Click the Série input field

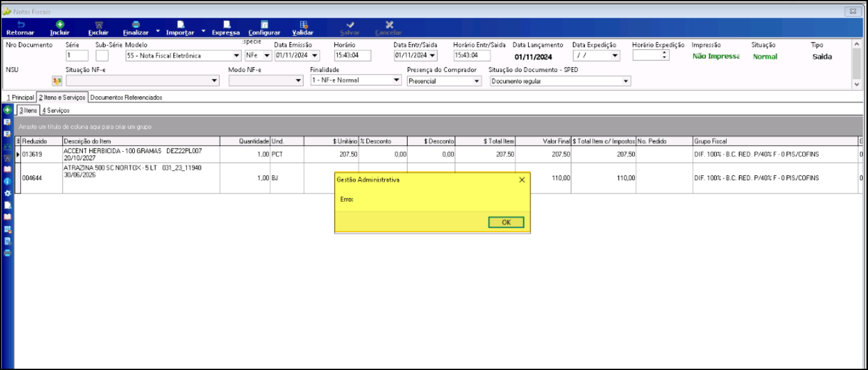click(77, 56)
